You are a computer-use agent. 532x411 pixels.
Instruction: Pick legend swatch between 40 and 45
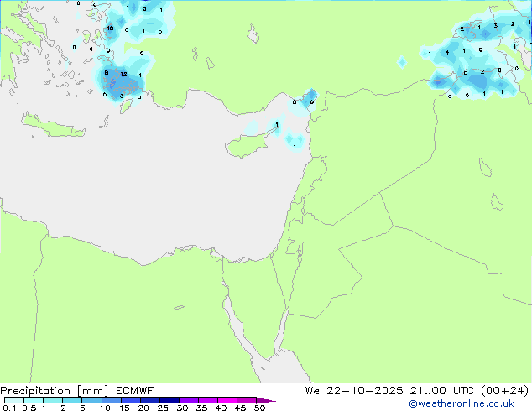(227, 400)
